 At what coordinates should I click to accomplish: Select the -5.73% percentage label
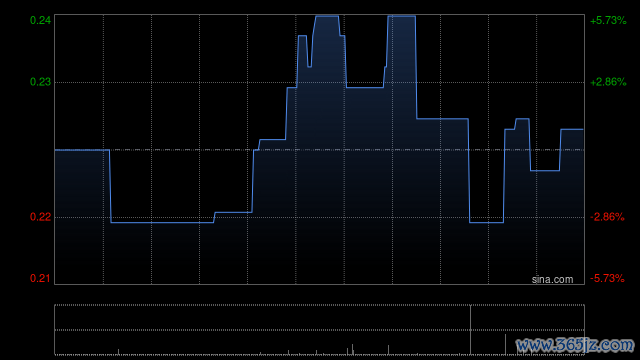(607, 278)
